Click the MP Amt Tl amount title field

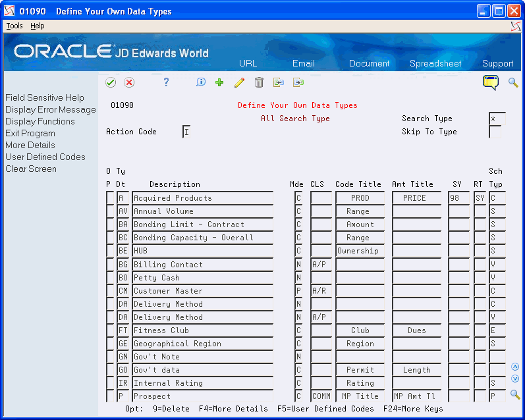[x=416, y=396]
